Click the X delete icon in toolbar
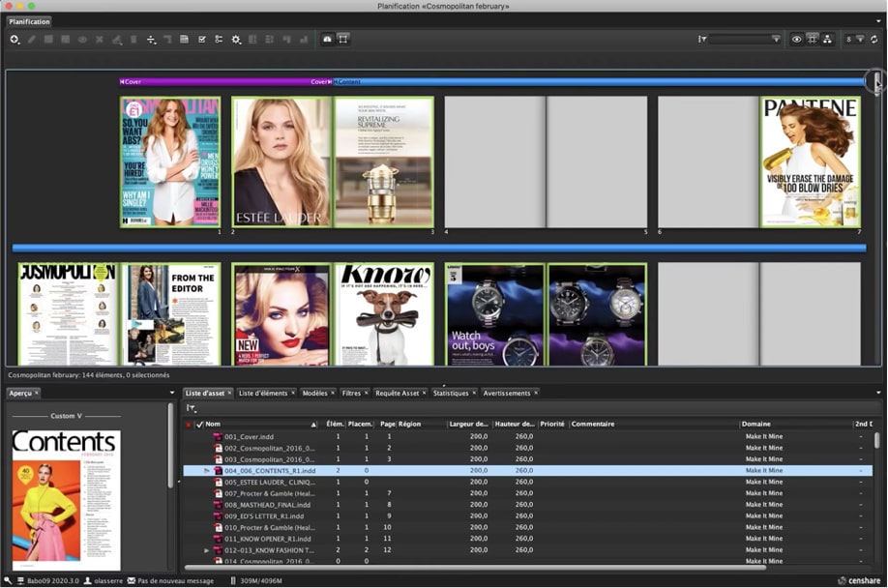The width and height of the screenshot is (888, 588). pos(100,39)
